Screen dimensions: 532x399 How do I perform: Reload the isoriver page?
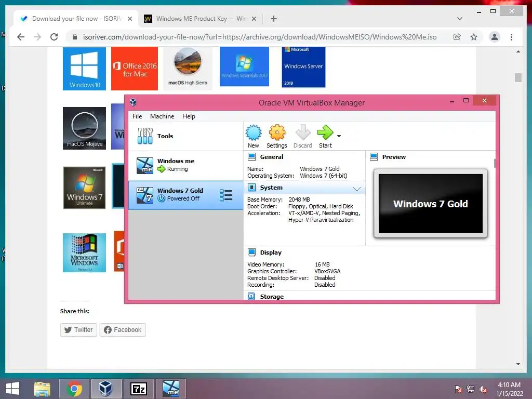coord(54,37)
